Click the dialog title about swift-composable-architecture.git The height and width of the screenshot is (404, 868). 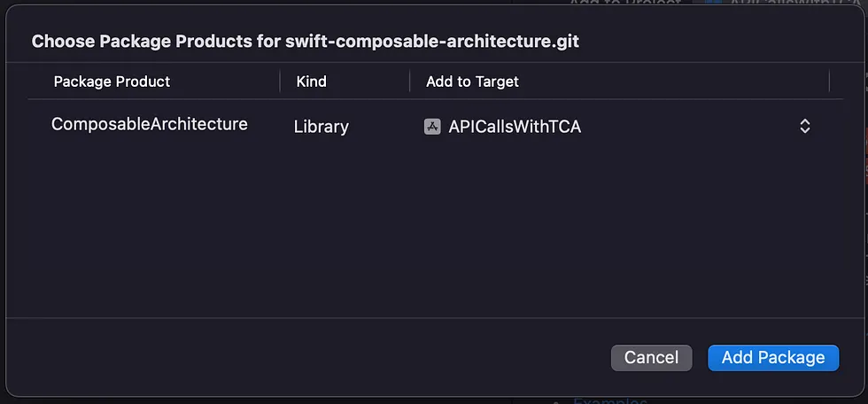[x=305, y=42]
